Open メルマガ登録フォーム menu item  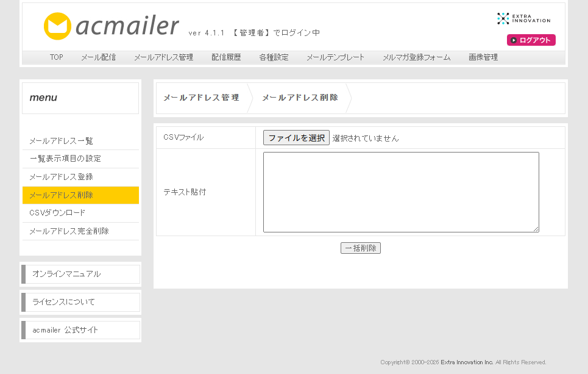tap(416, 57)
